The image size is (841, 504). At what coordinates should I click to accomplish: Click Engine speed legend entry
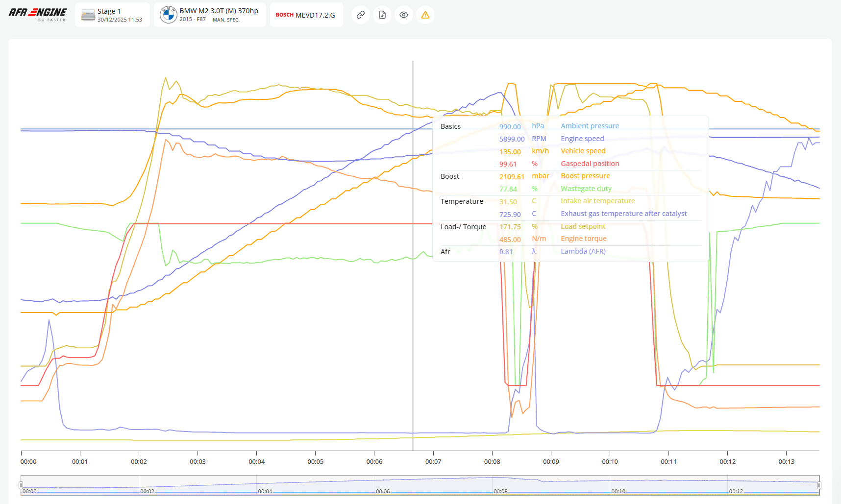tap(582, 139)
